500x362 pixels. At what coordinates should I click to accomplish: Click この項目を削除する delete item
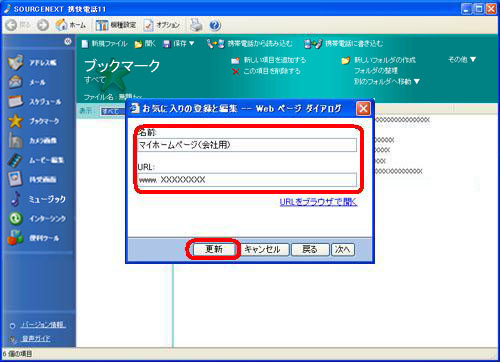[x=266, y=71]
